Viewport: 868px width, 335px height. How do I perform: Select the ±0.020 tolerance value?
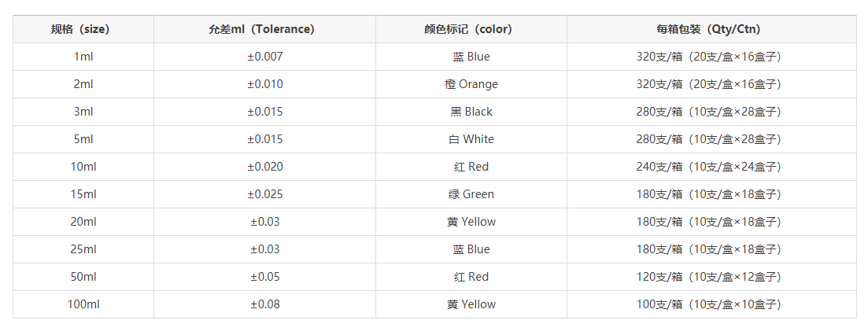[x=264, y=167]
